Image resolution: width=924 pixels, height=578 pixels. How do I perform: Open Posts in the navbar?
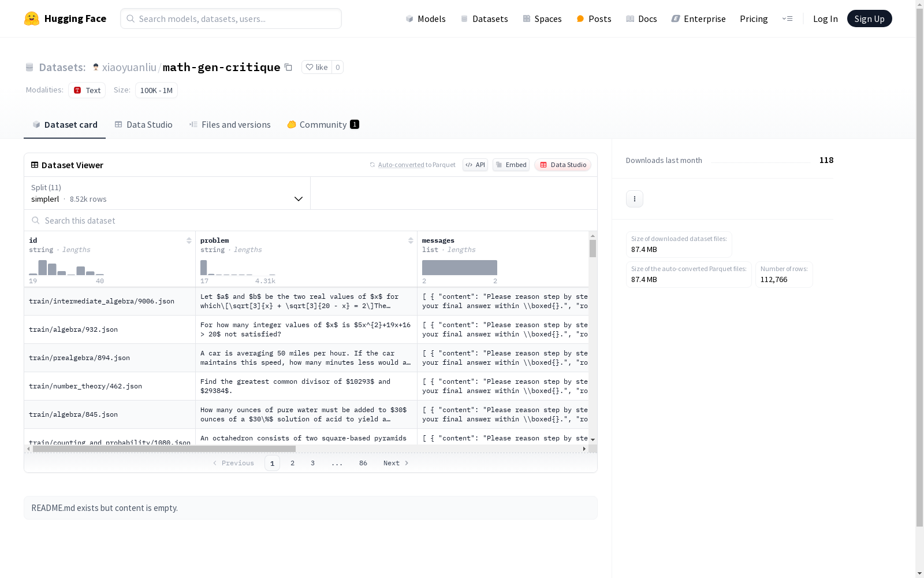click(x=594, y=18)
